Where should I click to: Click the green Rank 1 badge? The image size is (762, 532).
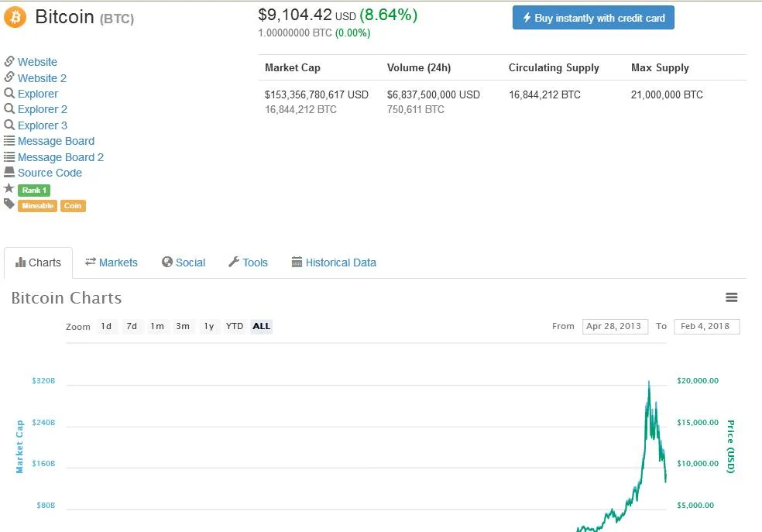(34, 190)
